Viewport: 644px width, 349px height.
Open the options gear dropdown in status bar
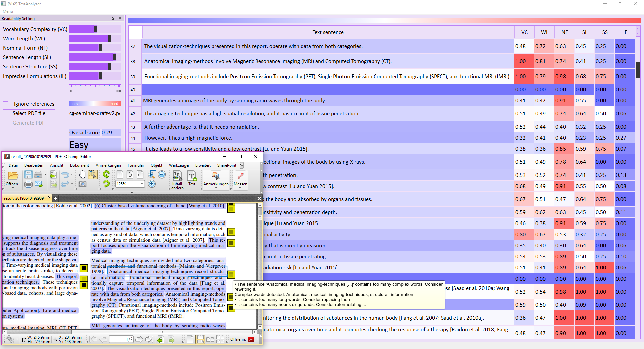[x=17, y=339]
